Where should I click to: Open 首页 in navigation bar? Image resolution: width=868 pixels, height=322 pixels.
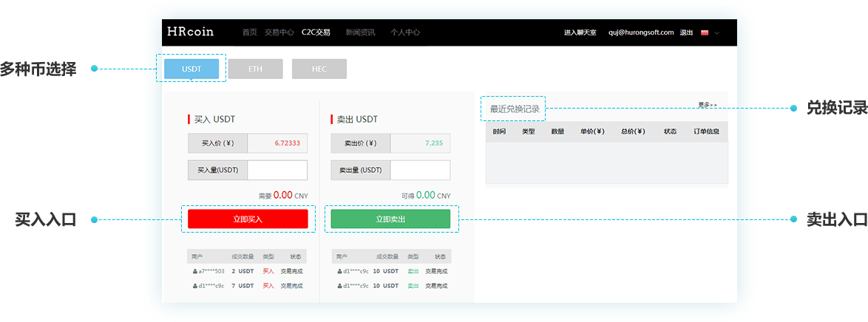click(x=249, y=32)
